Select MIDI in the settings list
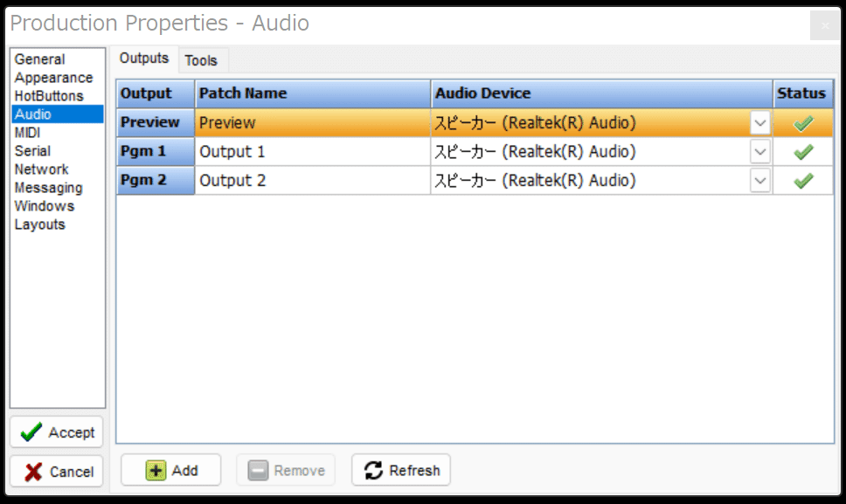The height and width of the screenshot is (504, 846). tap(27, 133)
